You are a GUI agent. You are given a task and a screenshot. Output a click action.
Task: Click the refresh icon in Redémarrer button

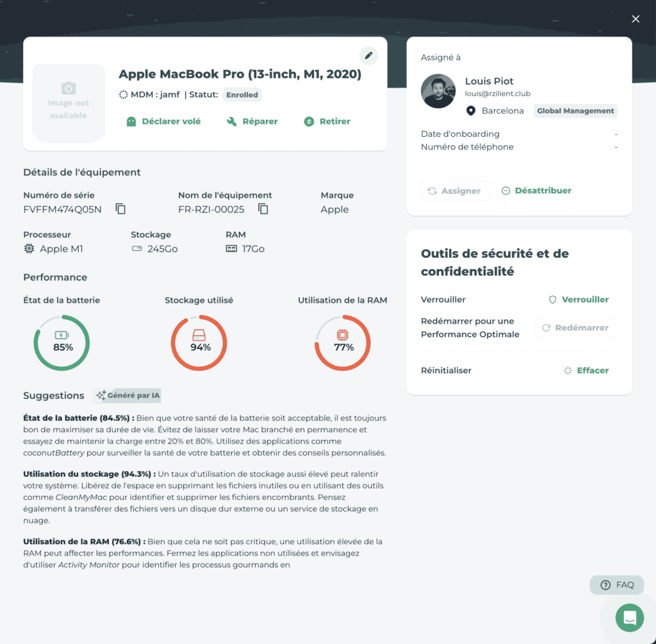[546, 328]
